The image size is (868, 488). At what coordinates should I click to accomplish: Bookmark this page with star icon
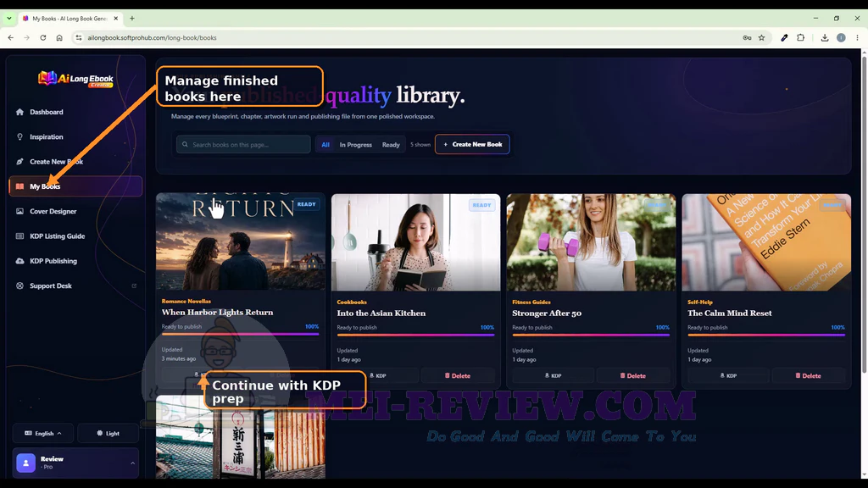coord(762,37)
